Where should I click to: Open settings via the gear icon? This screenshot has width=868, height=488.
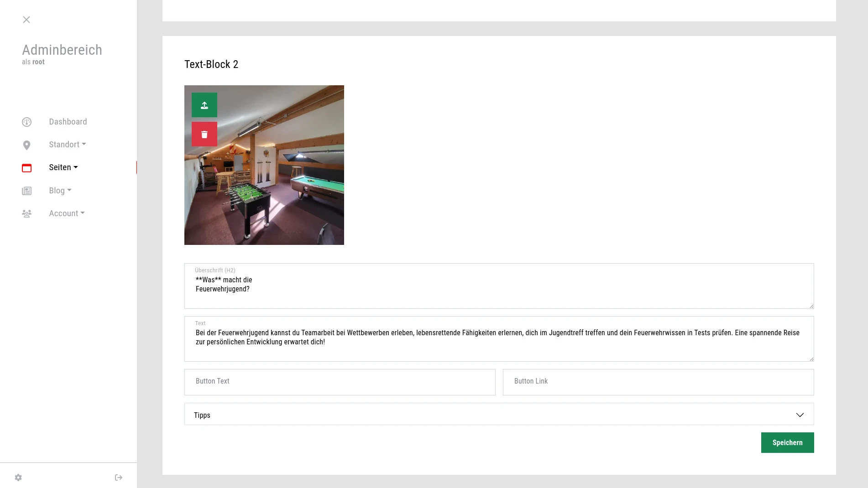(18, 478)
